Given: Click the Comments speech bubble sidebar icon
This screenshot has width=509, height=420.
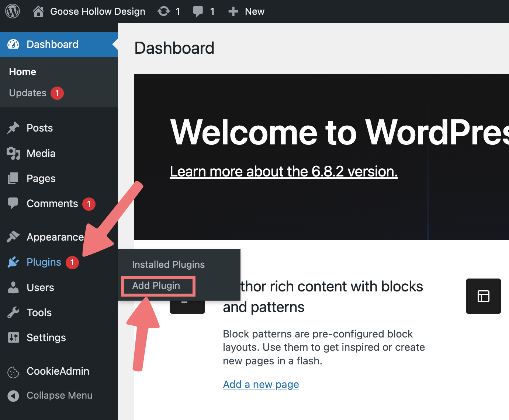Looking at the screenshot, I should click(x=13, y=203).
